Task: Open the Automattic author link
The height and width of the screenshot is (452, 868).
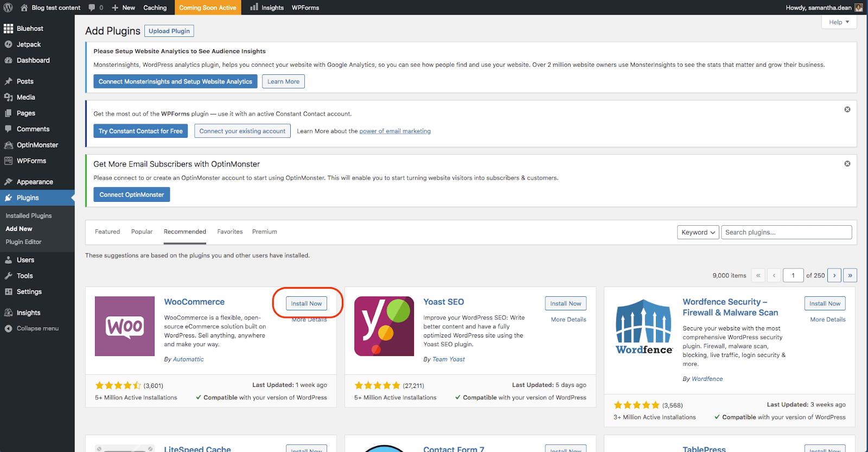Action: click(x=188, y=359)
